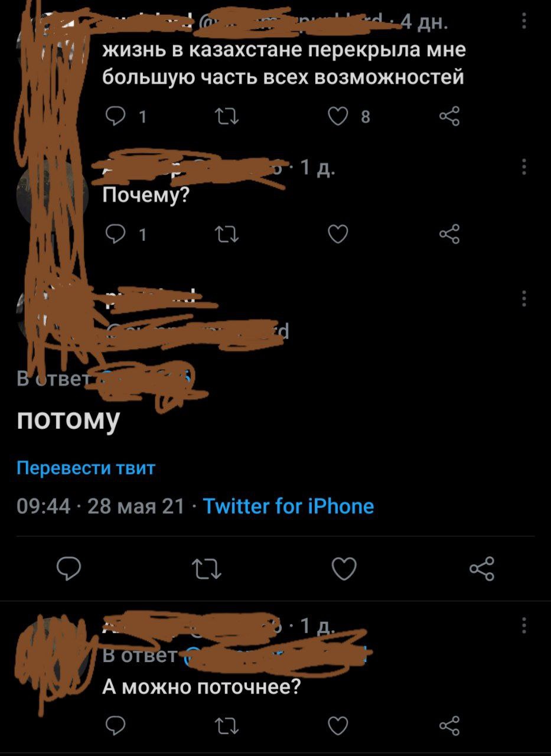
Task: Like the tweet with 8 likes
Action: click(338, 116)
